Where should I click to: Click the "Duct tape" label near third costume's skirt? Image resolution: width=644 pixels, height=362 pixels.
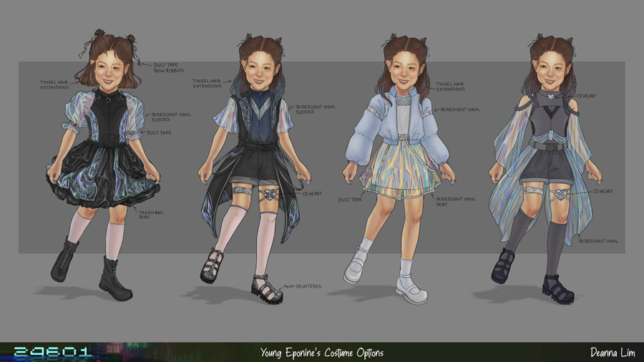pyautogui.click(x=348, y=200)
